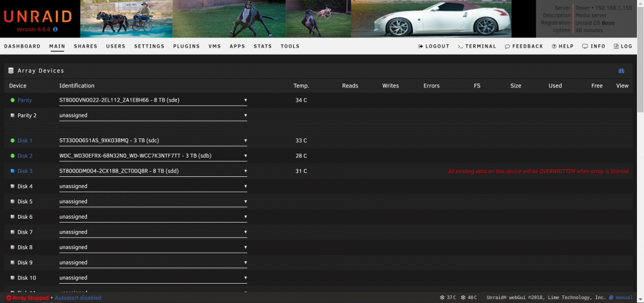The width and height of the screenshot is (644, 303).
Task: Click the grey status square for Parity 2
Action: click(12, 115)
